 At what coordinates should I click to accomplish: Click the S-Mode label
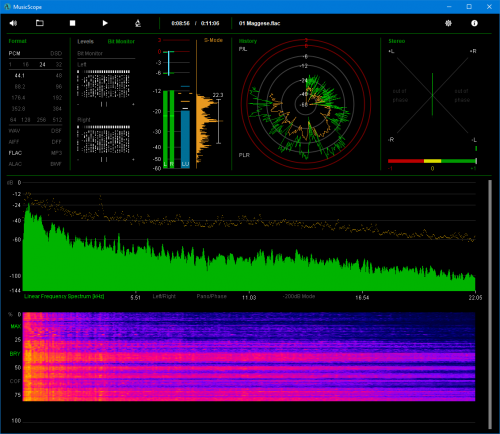(x=213, y=40)
